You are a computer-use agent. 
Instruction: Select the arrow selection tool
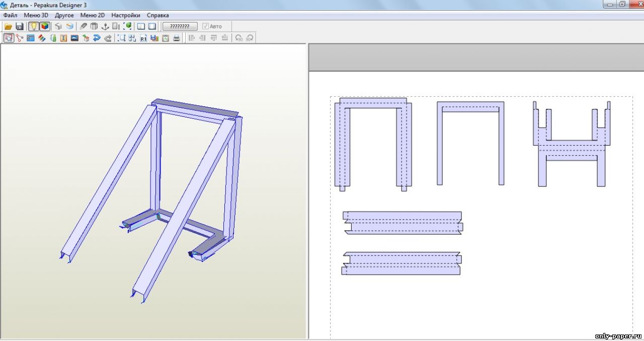pos(9,38)
